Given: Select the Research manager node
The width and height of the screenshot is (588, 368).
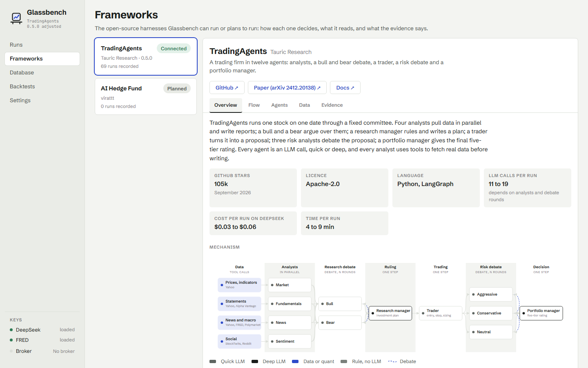Looking at the screenshot, I should click(390, 313).
